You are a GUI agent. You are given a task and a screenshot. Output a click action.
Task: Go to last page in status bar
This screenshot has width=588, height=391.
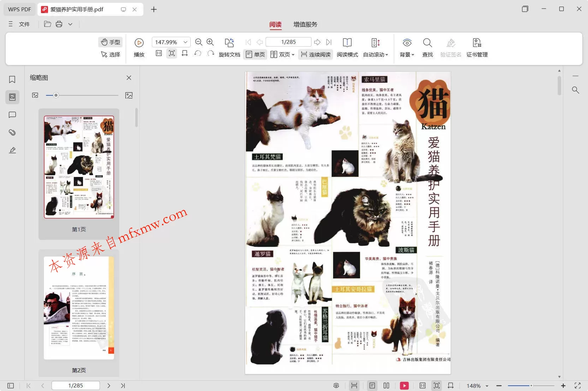pos(123,386)
